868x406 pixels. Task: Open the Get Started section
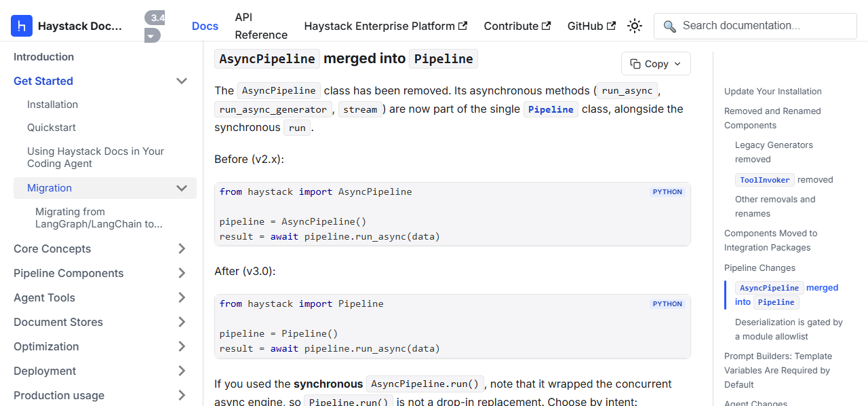43,81
